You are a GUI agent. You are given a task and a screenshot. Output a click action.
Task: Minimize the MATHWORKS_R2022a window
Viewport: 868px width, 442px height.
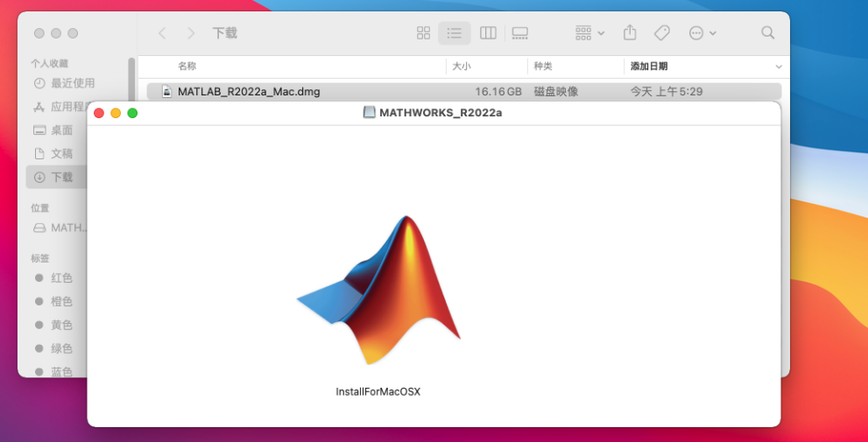coord(116,113)
